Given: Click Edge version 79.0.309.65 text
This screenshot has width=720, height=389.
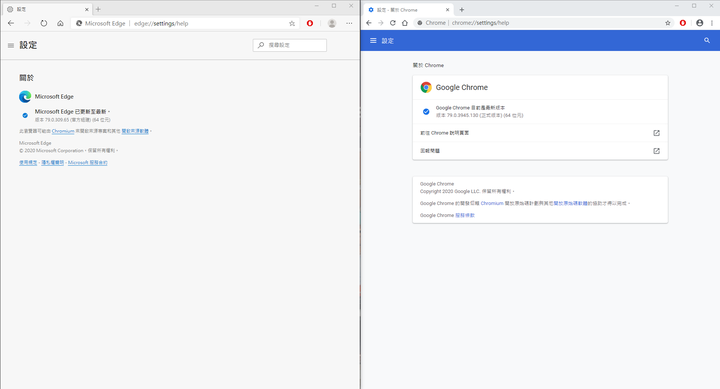Looking at the screenshot, I should (x=73, y=120).
